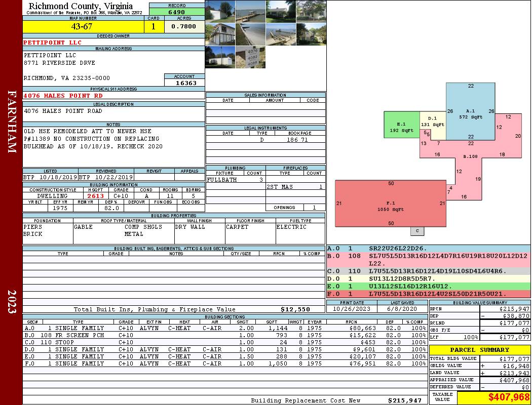The width and height of the screenshot is (532, 405).
Task: Select the A.0 sketch vector legend row
Action: point(429,249)
